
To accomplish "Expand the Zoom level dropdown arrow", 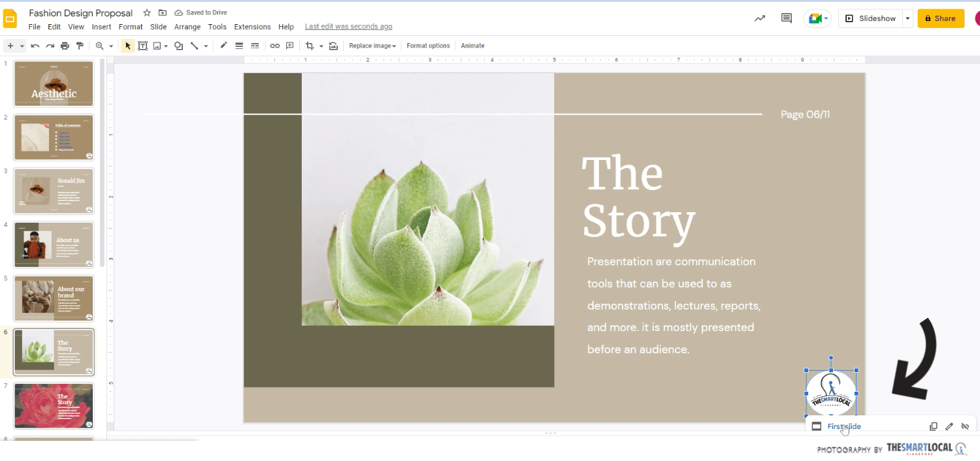I will (111, 46).
